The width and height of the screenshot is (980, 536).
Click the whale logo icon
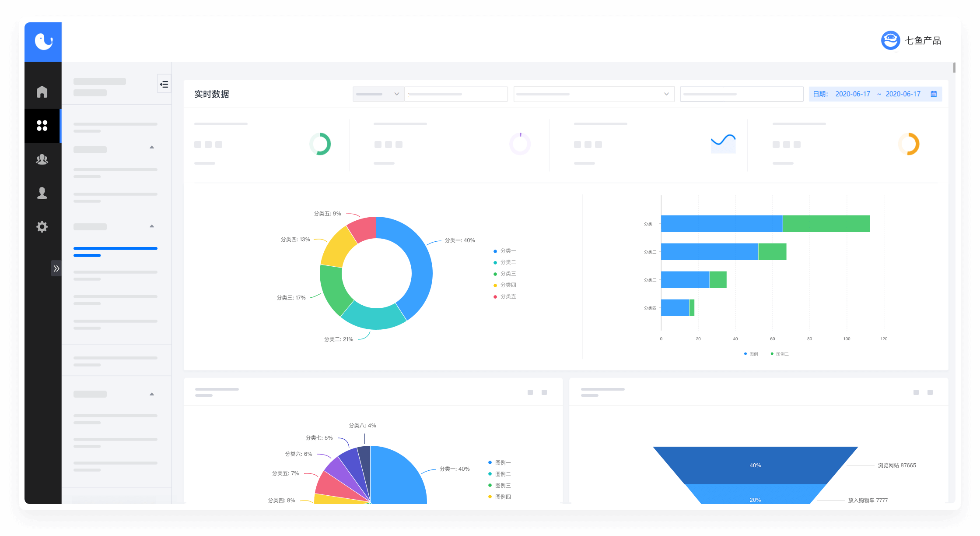43,42
